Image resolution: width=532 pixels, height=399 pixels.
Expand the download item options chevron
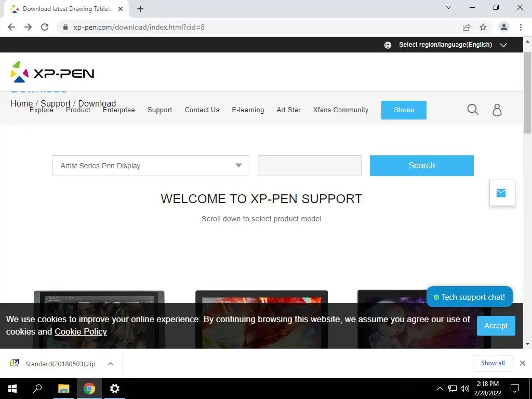click(x=111, y=364)
